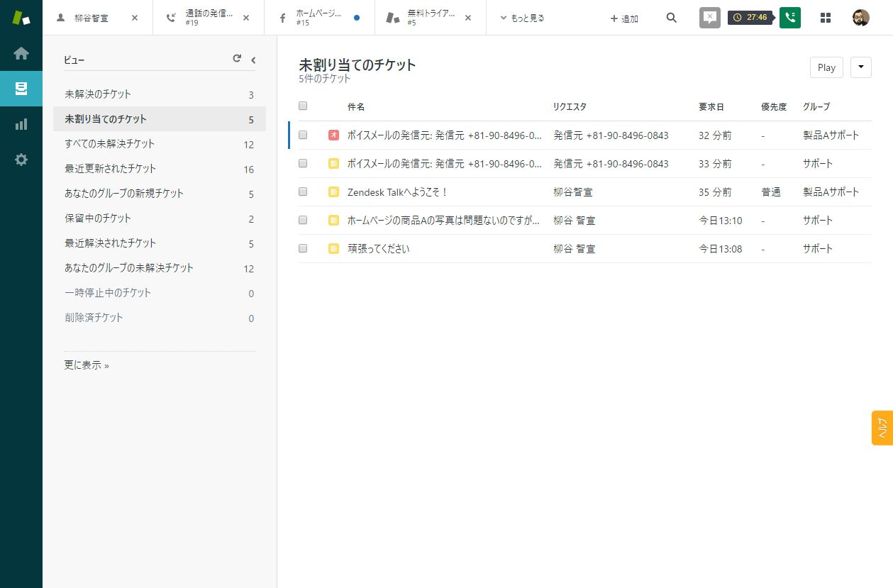The height and width of the screenshot is (588, 893).
Task: Expand the dropdown arrow beside Play
Action: point(860,67)
